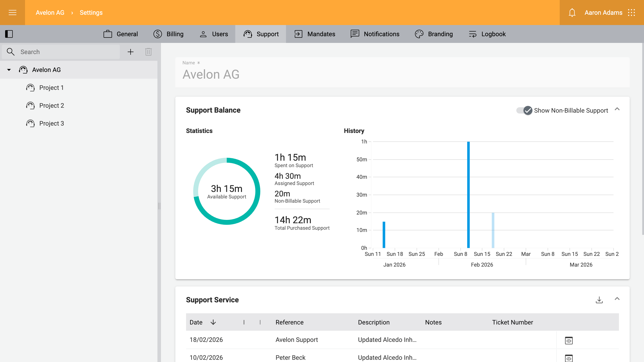Viewport: 644px width, 362px height.
Task: Switch to the Billing tab
Action: tap(168, 34)
